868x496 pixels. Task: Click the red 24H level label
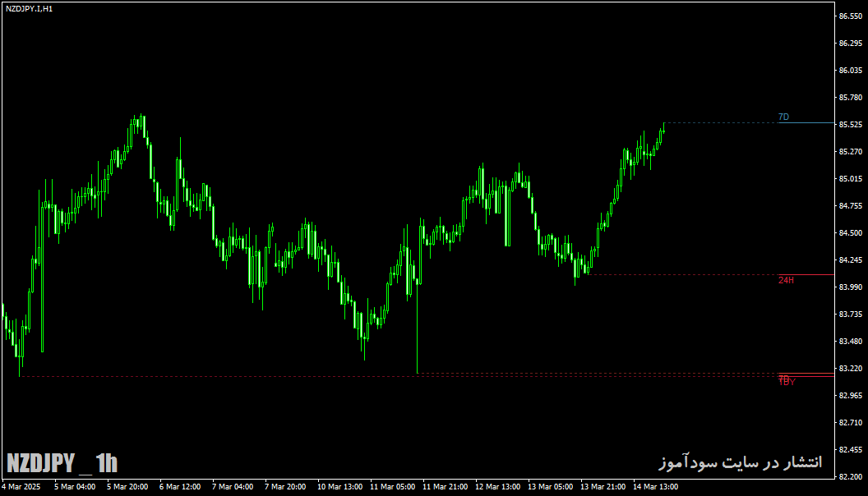pos(786,280)
